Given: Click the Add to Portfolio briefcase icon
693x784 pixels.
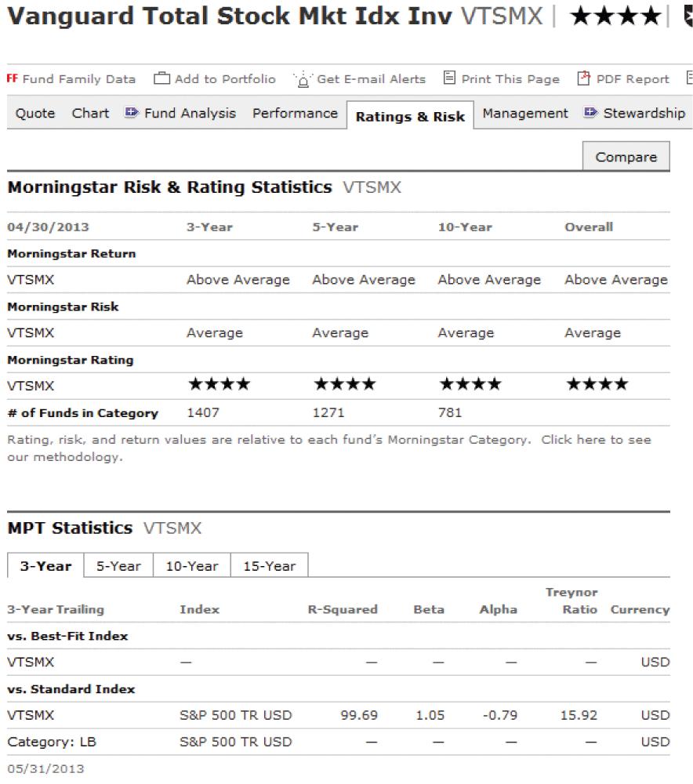Looking at the screenshot, I should point(161,78).
